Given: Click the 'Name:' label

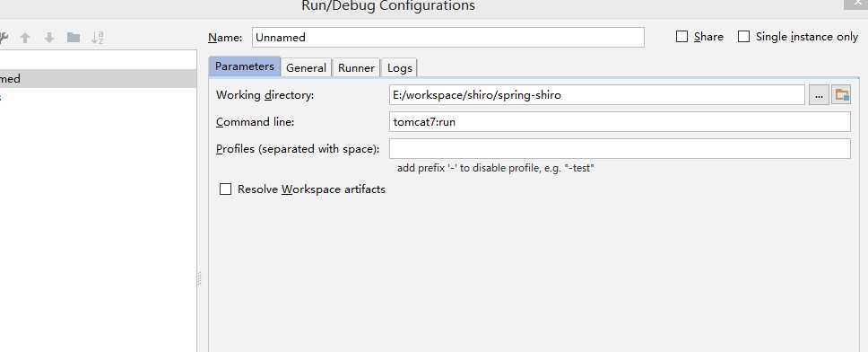Looking at the screenshot, I should pyautogui.click(x=225, y=38).
